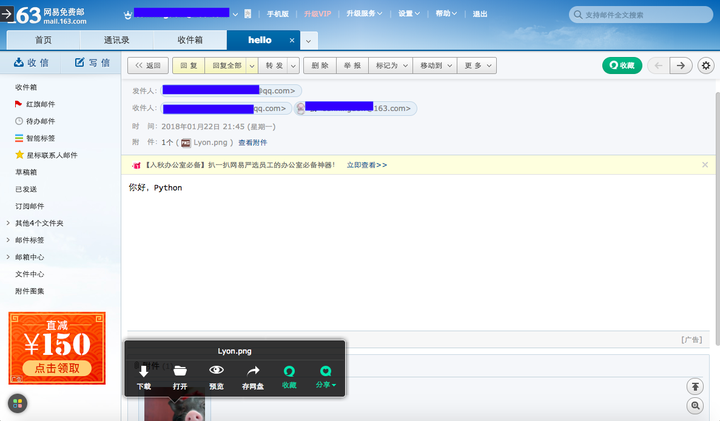Image resolution: width=720 pixels, height=421 pixels.
Task: Click the scroll-to-top icon button
Action: pos(695,387)
